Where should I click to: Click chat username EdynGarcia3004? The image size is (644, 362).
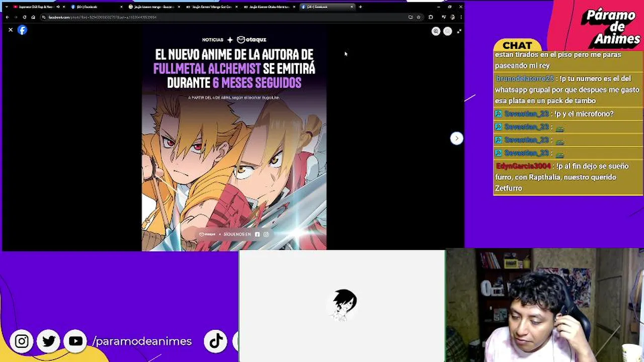[523, 166]
